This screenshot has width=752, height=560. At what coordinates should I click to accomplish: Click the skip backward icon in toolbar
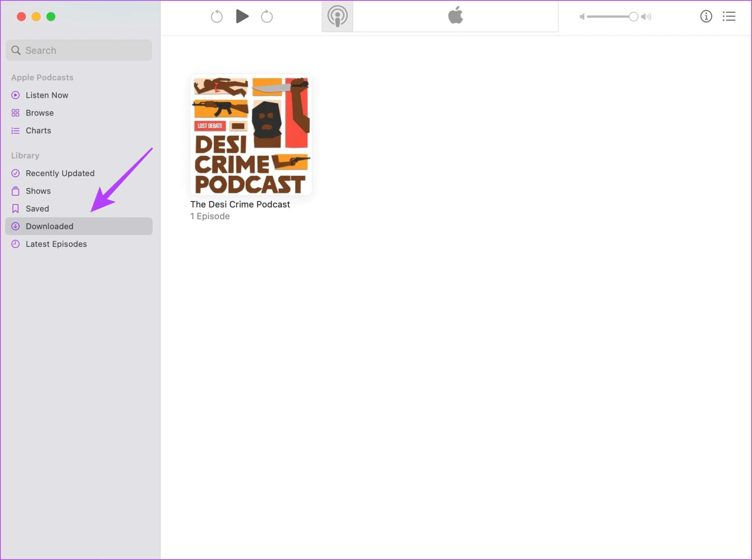(217, 16)
